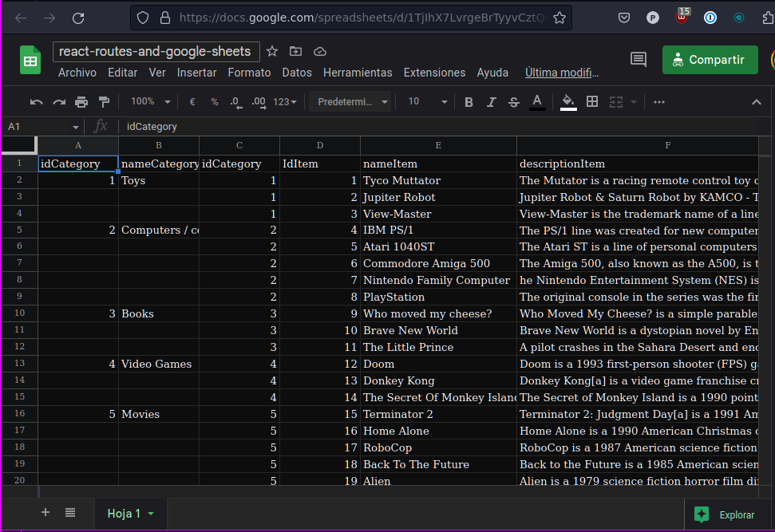Click the move to folder icon
775x532 pixels.
(x=295, y=51)
